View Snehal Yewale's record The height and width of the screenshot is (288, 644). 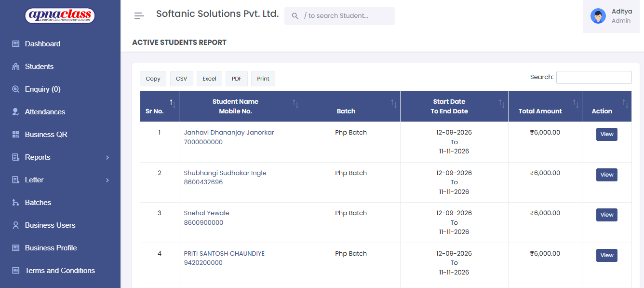(x=607, y=215)
